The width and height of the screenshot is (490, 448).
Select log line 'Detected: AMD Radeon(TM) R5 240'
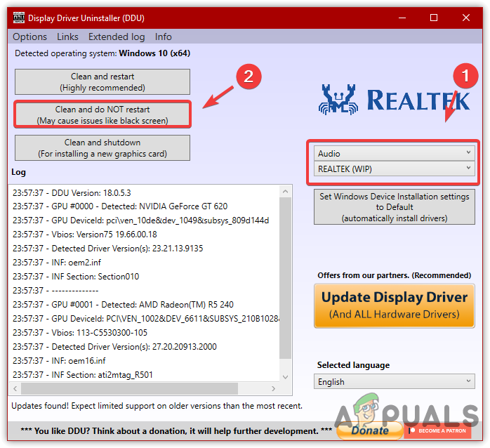(123, 305)
